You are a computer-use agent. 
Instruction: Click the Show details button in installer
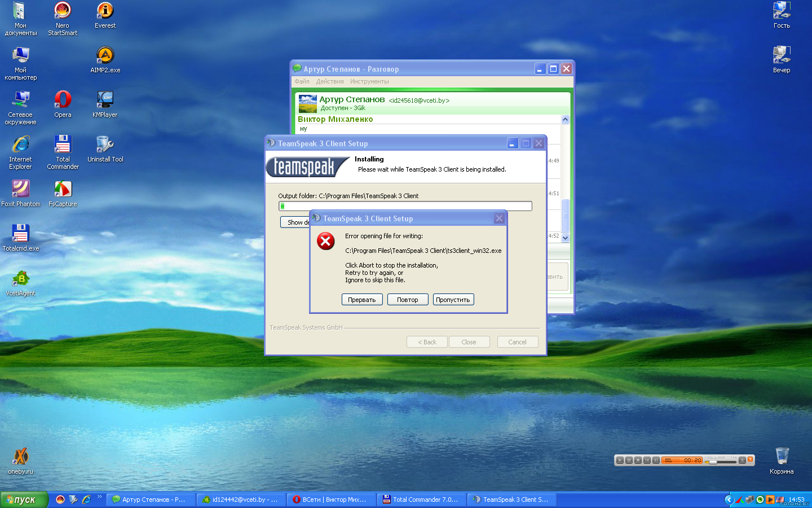pos(295,222)
